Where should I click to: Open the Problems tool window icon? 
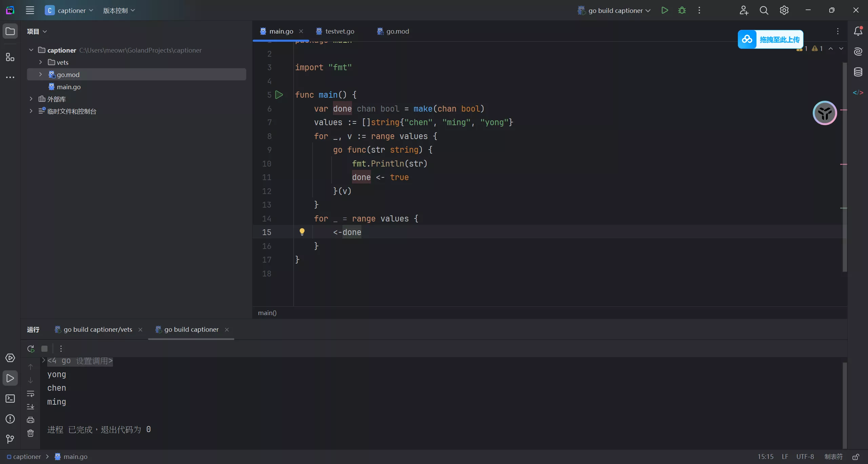(x=10, y=419)
